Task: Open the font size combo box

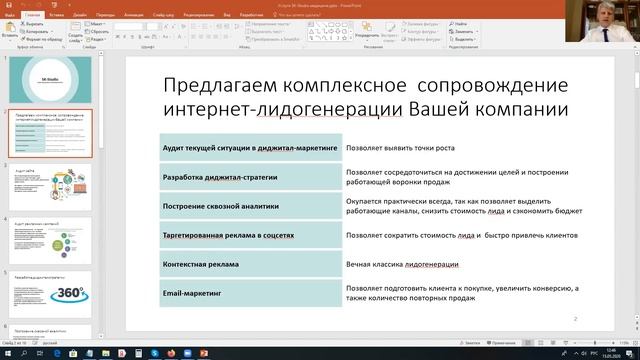Action: (152, 27)
